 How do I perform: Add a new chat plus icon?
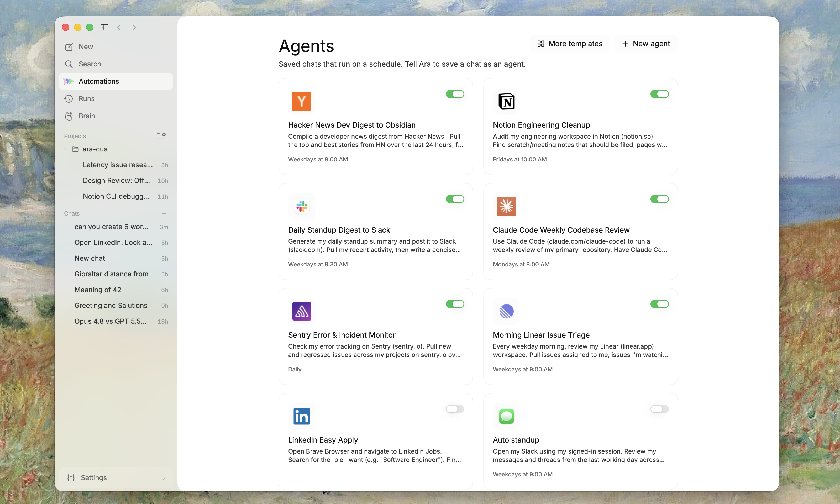coord(164,213)
